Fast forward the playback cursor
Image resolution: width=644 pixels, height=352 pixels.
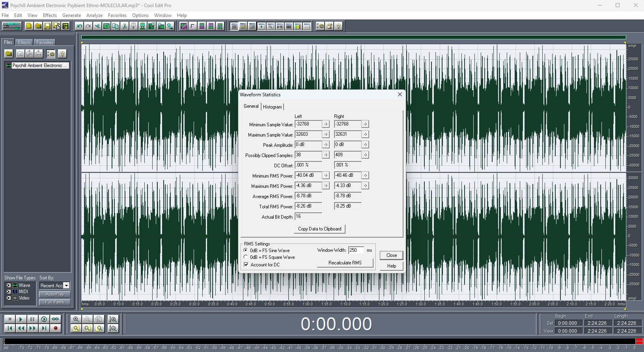(32, 328)
